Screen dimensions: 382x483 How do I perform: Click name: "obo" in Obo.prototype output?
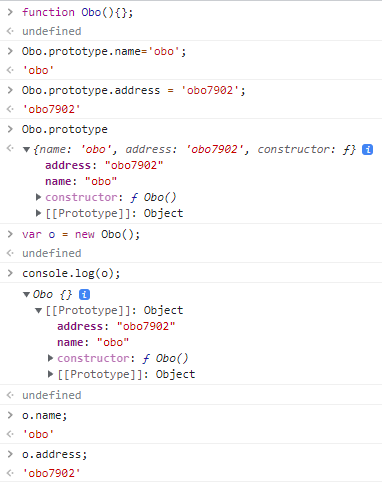click(x=81, y=181)
